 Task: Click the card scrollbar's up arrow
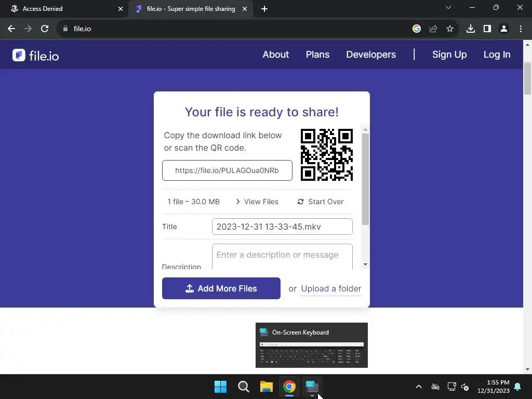click(365, 129)
